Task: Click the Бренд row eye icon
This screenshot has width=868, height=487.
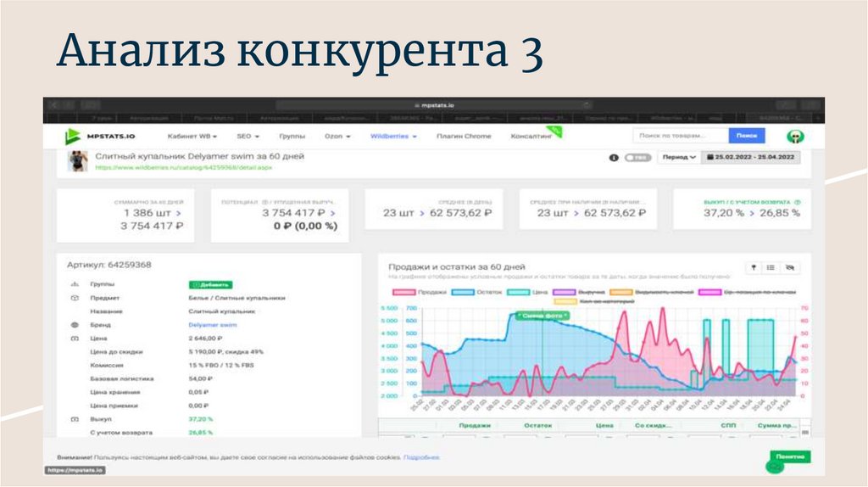Action: click(x=75, y=325)
